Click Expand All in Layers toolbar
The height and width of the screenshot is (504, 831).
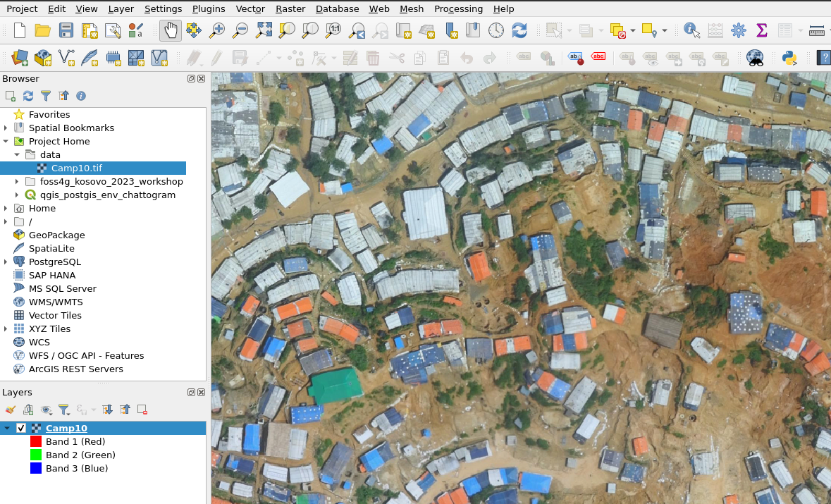(x=108, y=410)
